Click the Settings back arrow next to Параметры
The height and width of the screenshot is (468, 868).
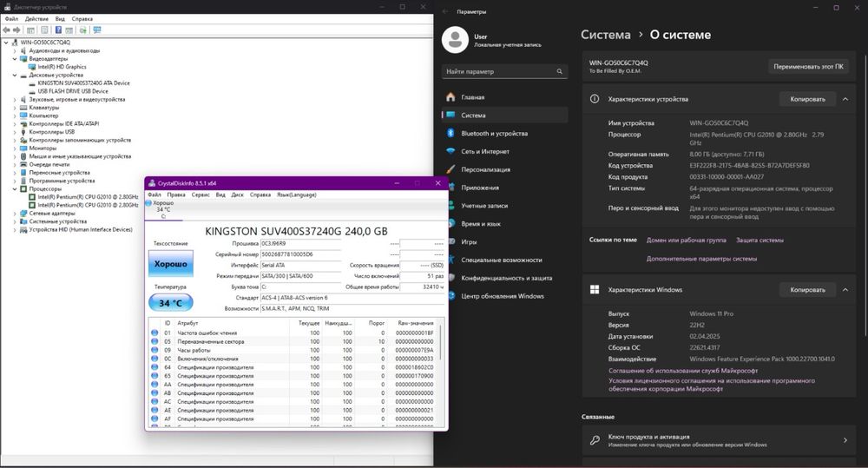[445, 11]
